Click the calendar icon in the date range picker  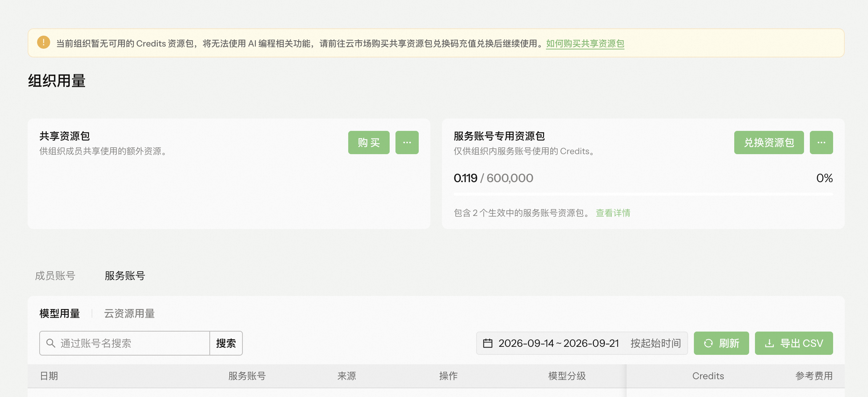click(488, 343)
